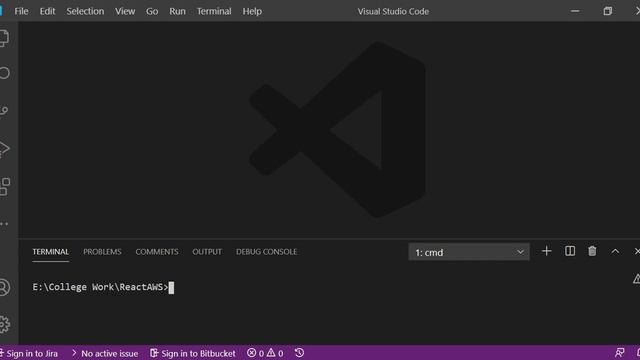
Task: Open the Extensions view
Action: (4, 187)
